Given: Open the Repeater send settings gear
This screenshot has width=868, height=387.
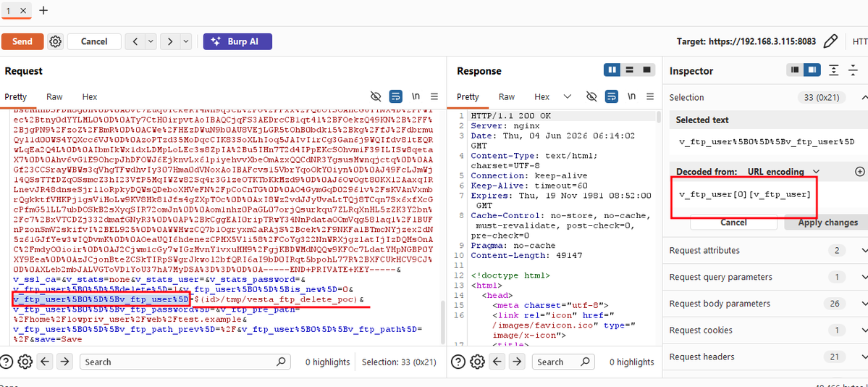Looking at the screenshot, I should [x=55, y=41].
